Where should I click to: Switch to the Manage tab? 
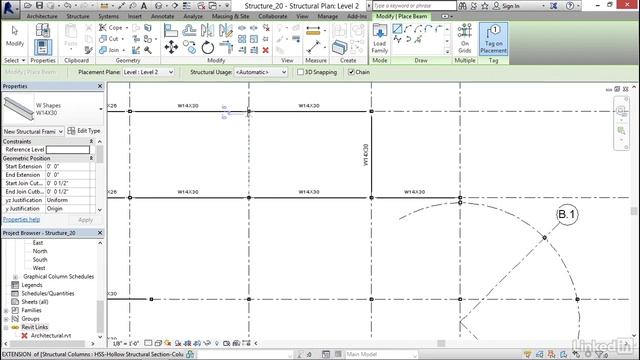tap(327, 16)
